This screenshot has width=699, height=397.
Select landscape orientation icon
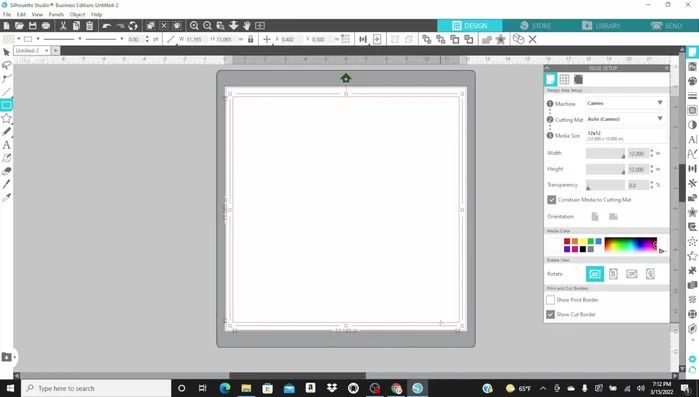tap(613, 217)
